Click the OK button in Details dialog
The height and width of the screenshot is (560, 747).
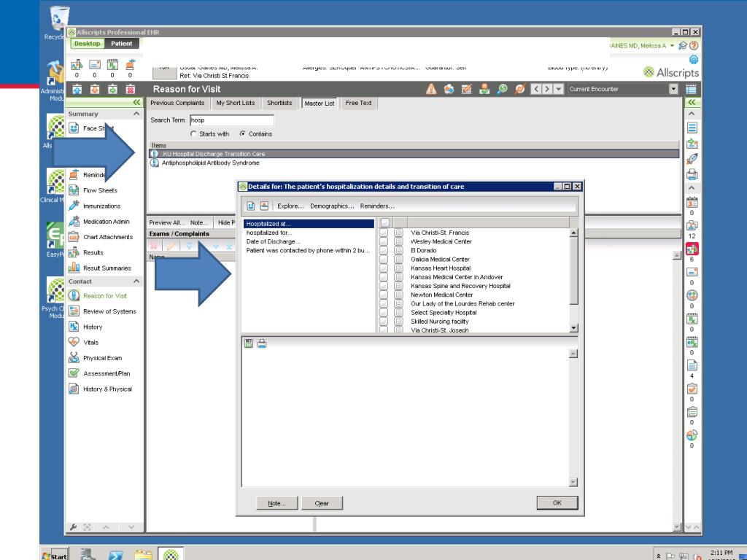point(557,503)
